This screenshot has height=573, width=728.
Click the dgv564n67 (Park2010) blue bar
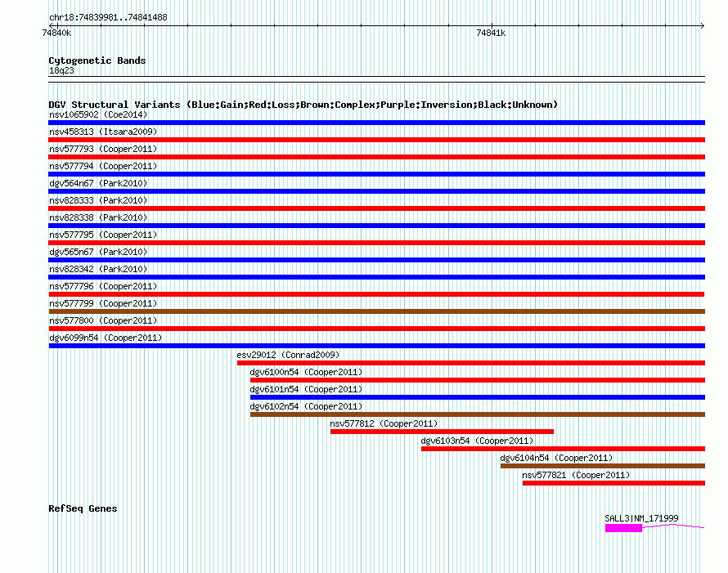(x=376, y=191)
